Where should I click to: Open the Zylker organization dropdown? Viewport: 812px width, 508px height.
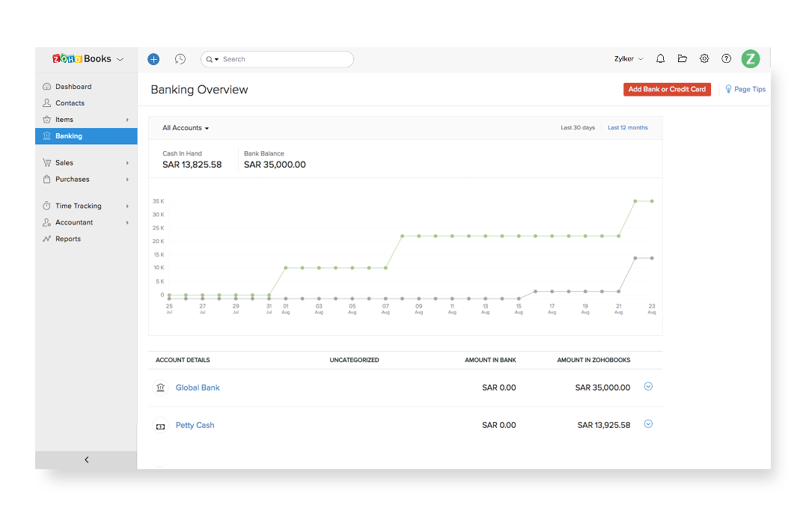[x=628, y=59]
